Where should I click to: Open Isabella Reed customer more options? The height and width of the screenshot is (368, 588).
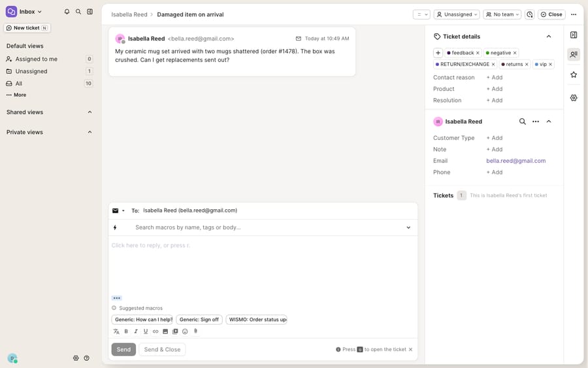[536, 122]
